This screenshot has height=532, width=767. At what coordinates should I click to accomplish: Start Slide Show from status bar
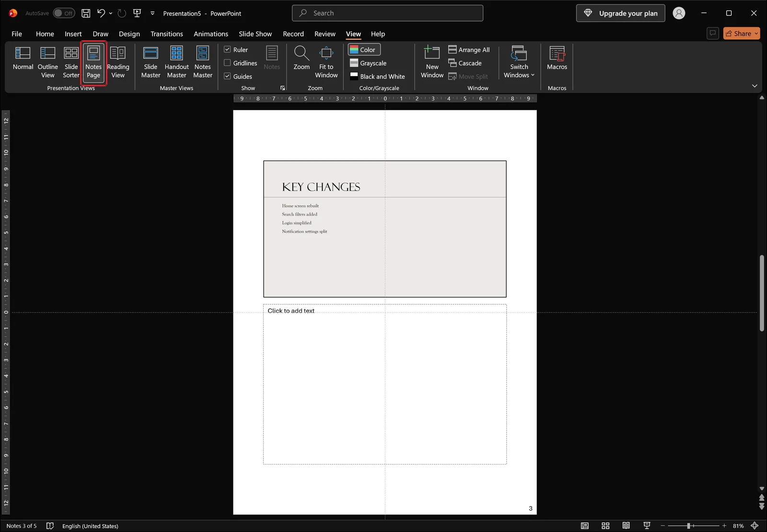[647, 526]
